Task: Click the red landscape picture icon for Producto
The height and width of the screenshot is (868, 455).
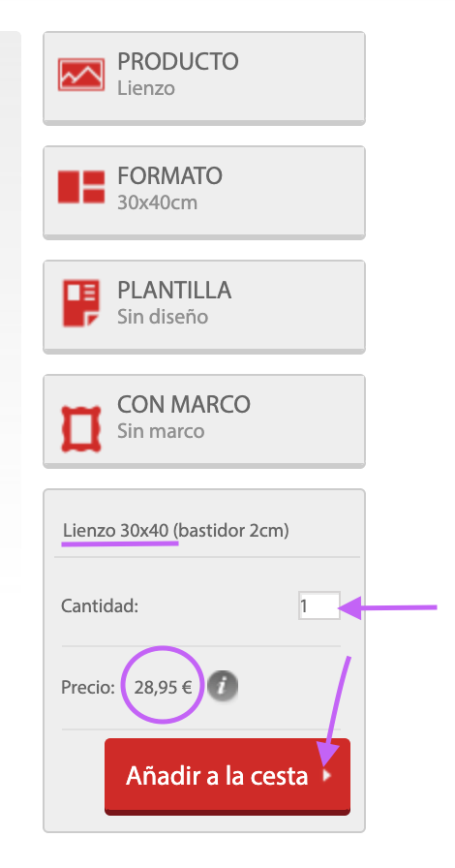Action: [x=81, y=75]
